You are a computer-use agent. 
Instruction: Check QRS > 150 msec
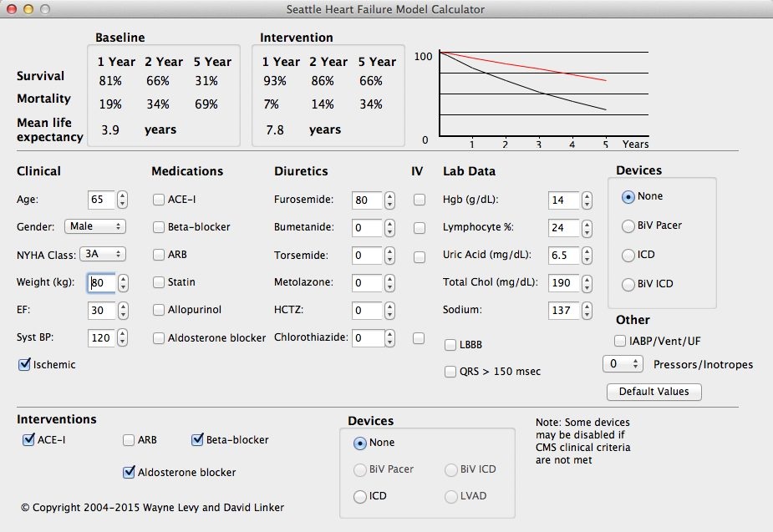(450, 371)
